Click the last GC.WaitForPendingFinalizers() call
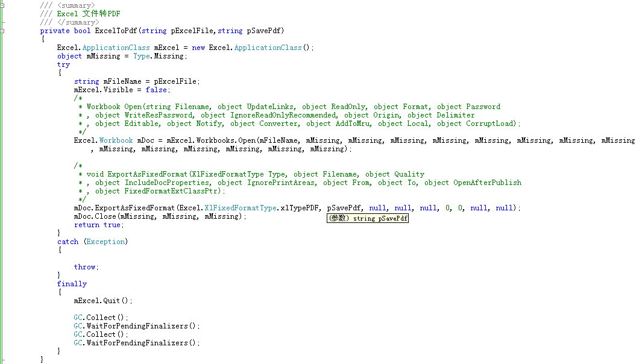 135,343
